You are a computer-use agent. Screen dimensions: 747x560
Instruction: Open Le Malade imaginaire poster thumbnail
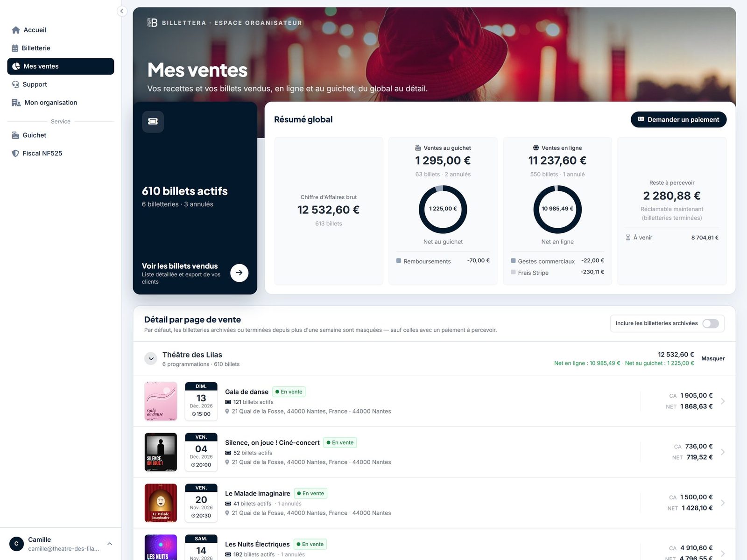[161, 503]
